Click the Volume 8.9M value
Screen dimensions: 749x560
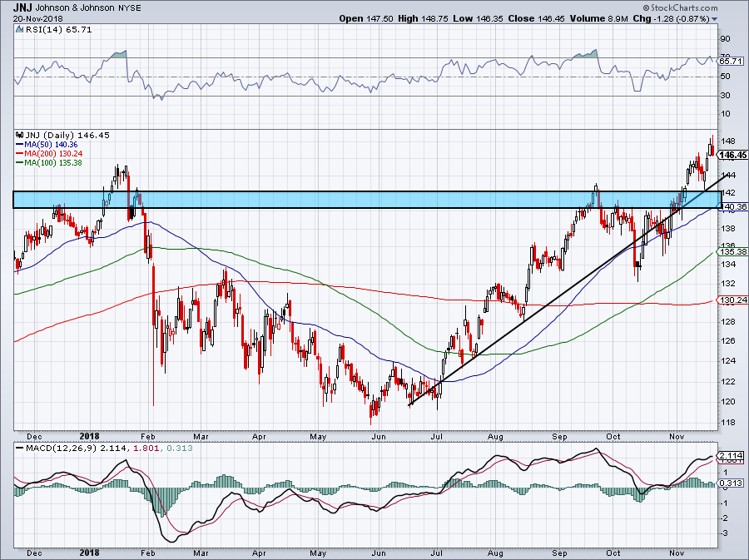[x=599, y=18]
